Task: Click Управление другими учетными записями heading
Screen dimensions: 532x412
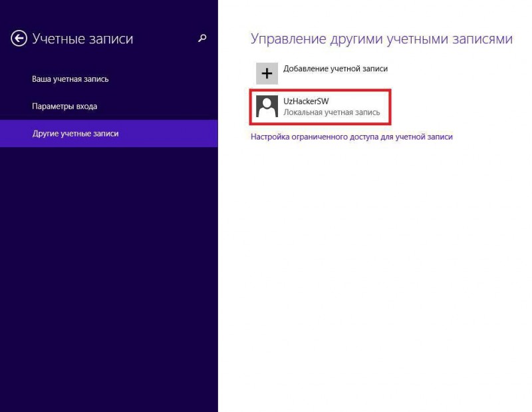Action: 382,39
